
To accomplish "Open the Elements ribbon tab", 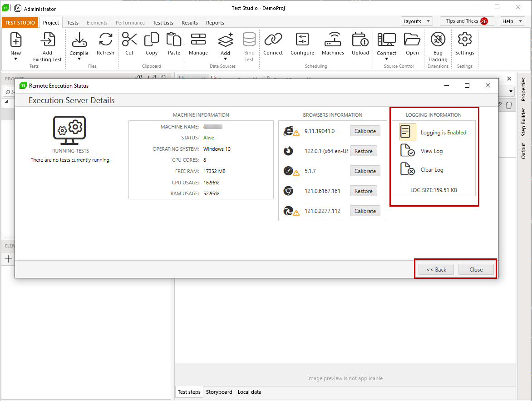I will click(x=97, y=23).
